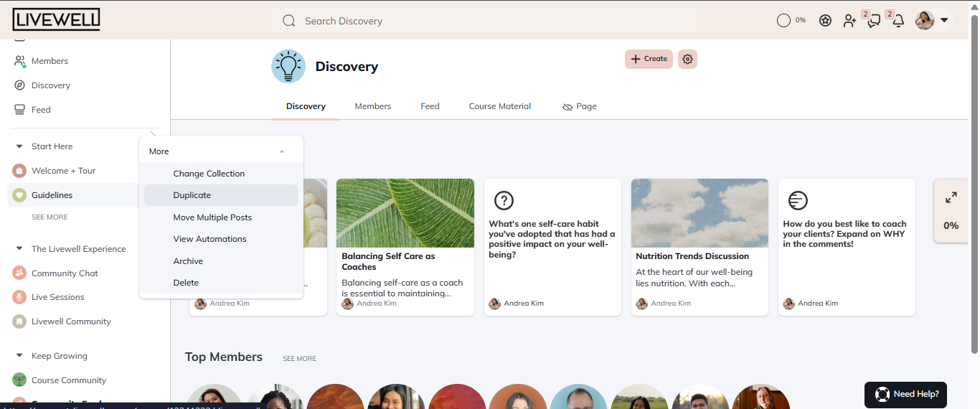Click the Live Sessions microphone icon
Image resolution: width=980 pixels, height=409 pixels.
click(x=19, y=297)
